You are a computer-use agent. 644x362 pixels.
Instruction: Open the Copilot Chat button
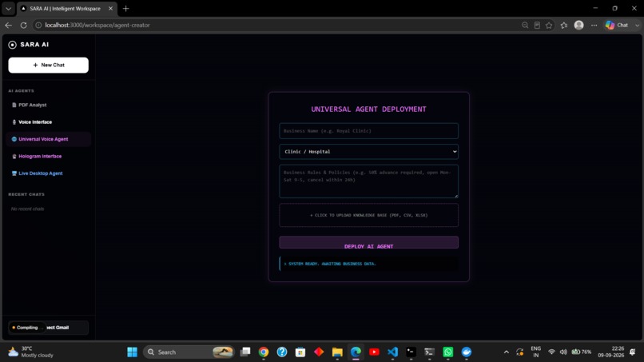coord(618,25)
